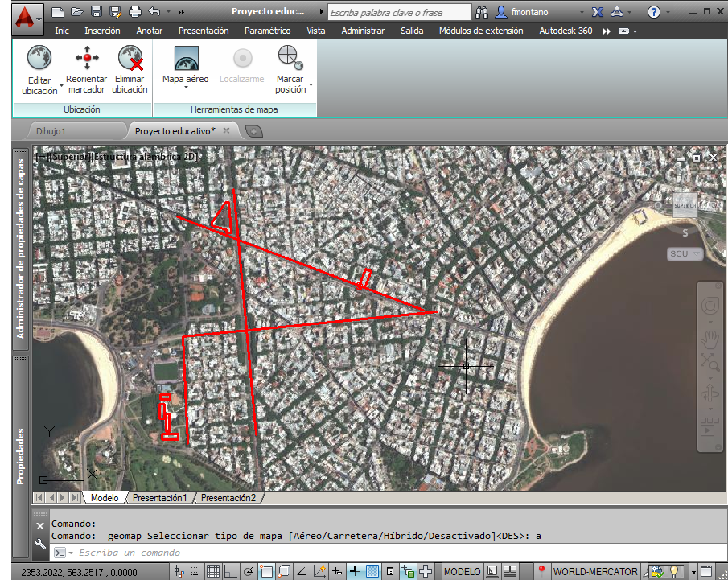This screenshot has width=728, height=580.
Task: Click WORLD-MERCATOR coordinate system label
Action: (x=595, y=572)
